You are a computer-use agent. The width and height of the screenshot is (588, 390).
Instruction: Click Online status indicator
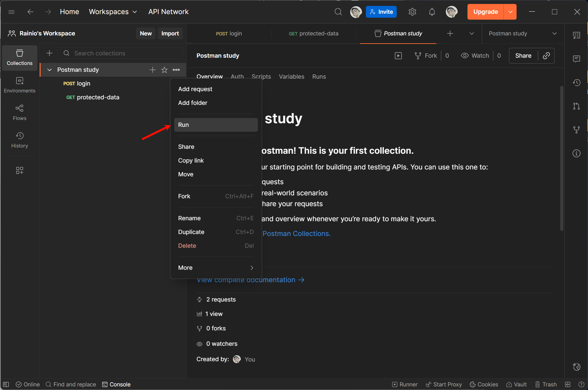[28, 384]
